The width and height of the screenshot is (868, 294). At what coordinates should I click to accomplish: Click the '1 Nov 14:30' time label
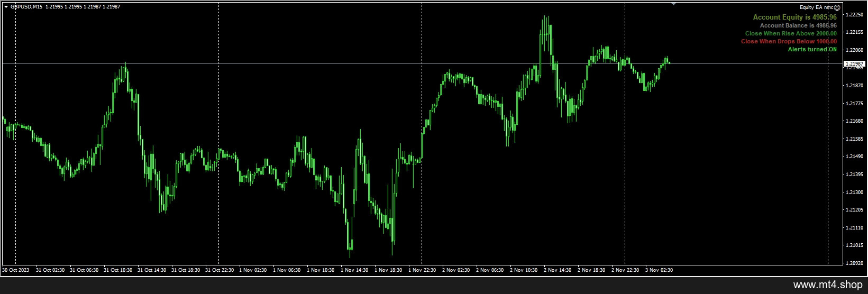[x=354, y=270]
